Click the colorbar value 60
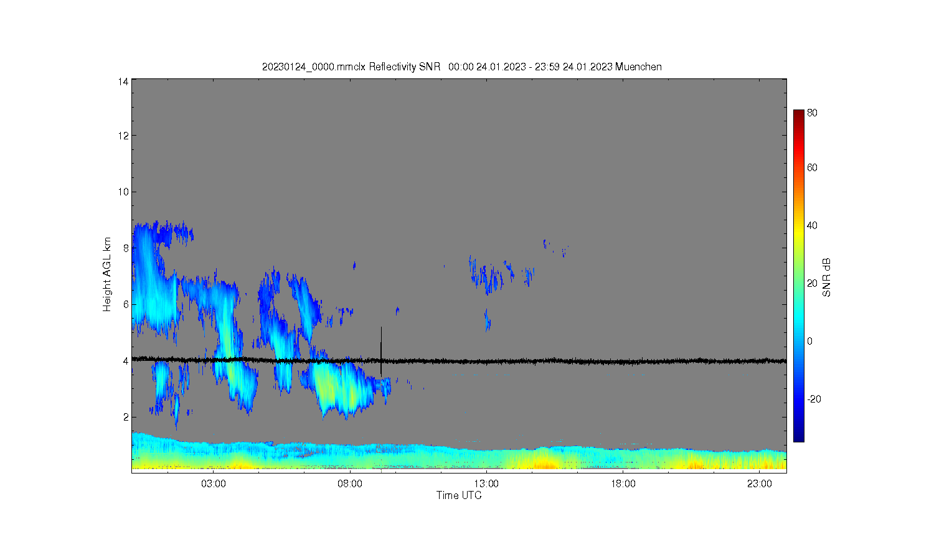 (812, 167)
